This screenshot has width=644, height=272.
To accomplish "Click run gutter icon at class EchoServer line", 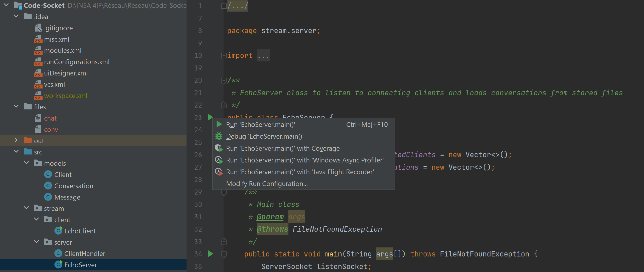I will tap(210, 117).
